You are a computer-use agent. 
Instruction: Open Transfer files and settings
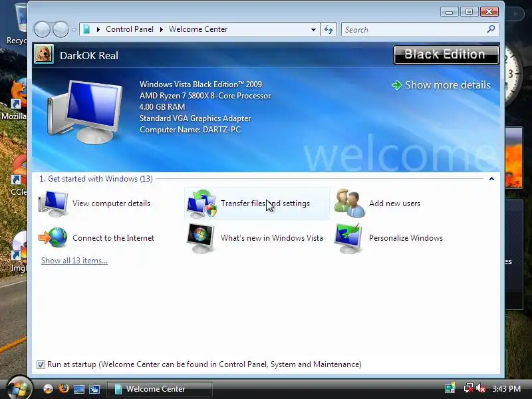click(257, 203)
